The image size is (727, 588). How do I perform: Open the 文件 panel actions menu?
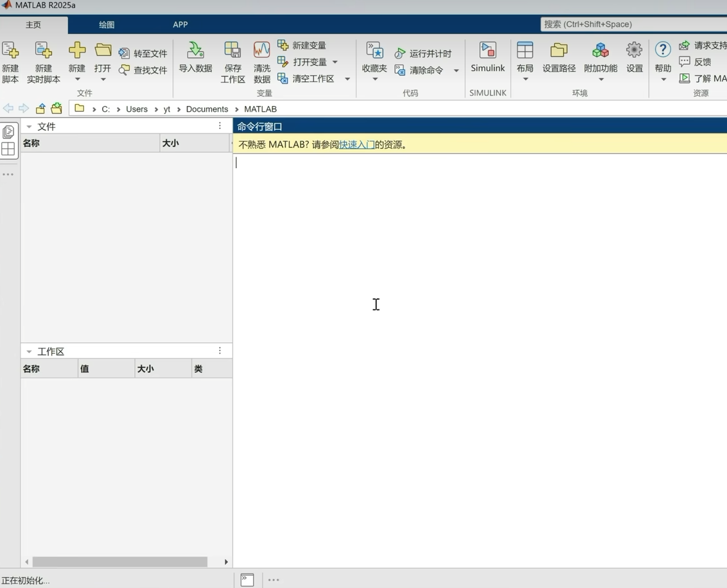click(220, 126)
